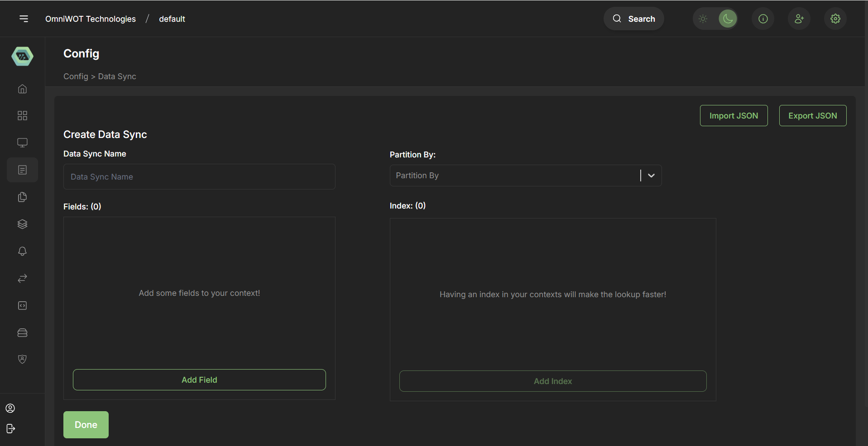The height and width of the screenshot is (446, 868).
Task: View notifications via the bell icon
Action: coord(22,251)
